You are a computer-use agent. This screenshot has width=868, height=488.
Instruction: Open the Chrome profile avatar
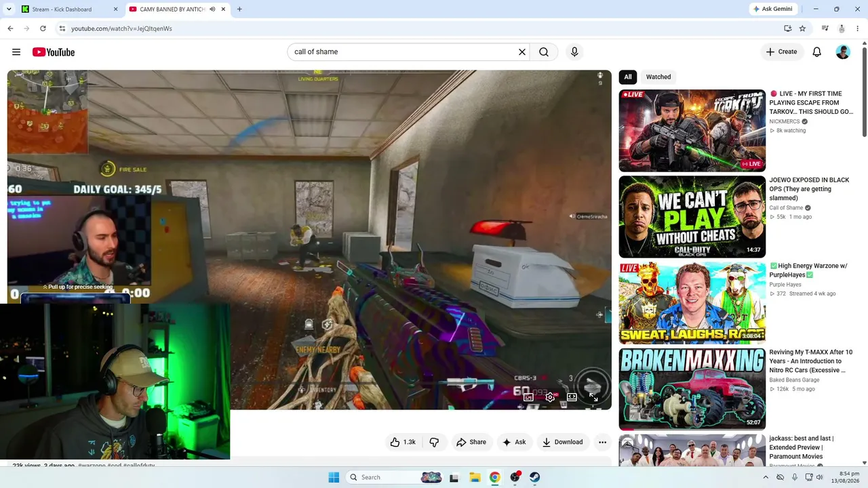[842, 28]
